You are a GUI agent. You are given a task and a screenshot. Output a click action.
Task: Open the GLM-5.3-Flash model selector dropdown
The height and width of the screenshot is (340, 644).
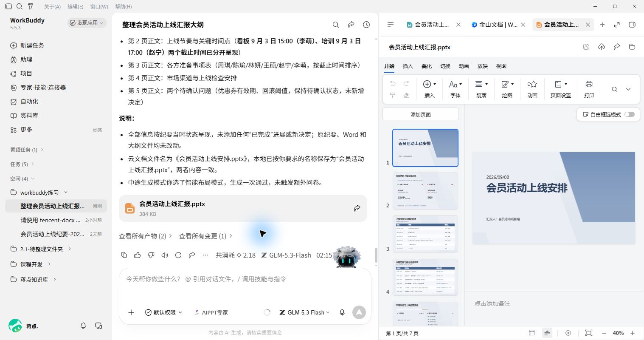pos(304,312)
